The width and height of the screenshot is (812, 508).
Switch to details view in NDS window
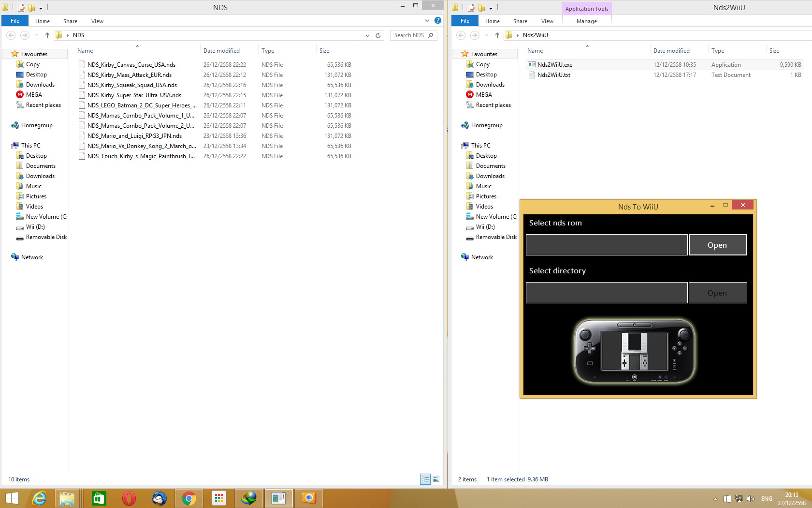[x=425, y=479]
